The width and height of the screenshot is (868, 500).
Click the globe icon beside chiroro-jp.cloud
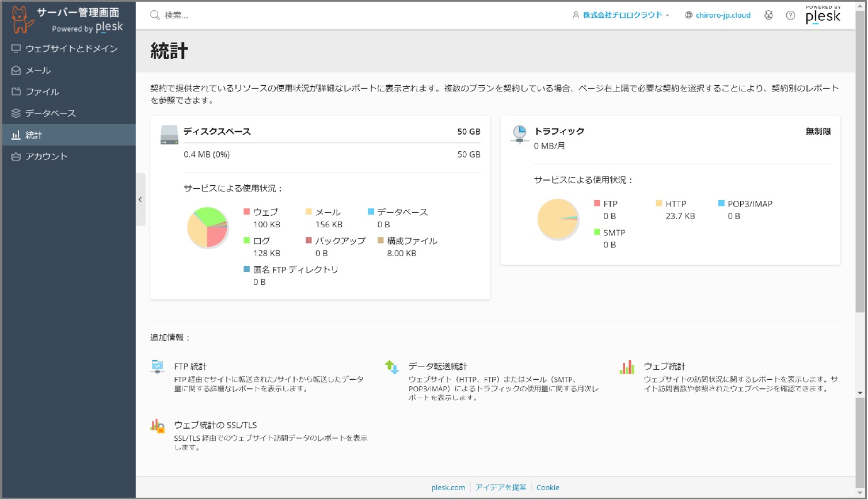(688, 15)
